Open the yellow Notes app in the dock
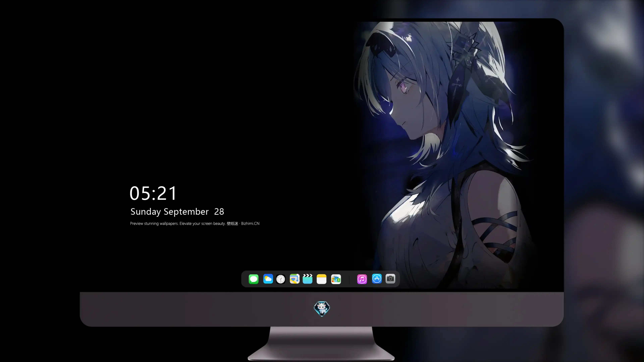 click(x=321, y=279)
